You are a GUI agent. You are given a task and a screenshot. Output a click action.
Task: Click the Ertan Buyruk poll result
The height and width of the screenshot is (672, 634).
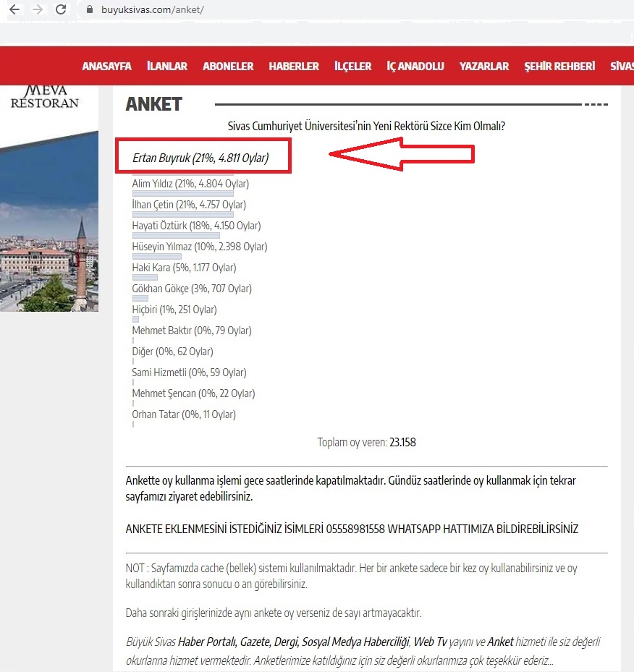coord(200,158)
